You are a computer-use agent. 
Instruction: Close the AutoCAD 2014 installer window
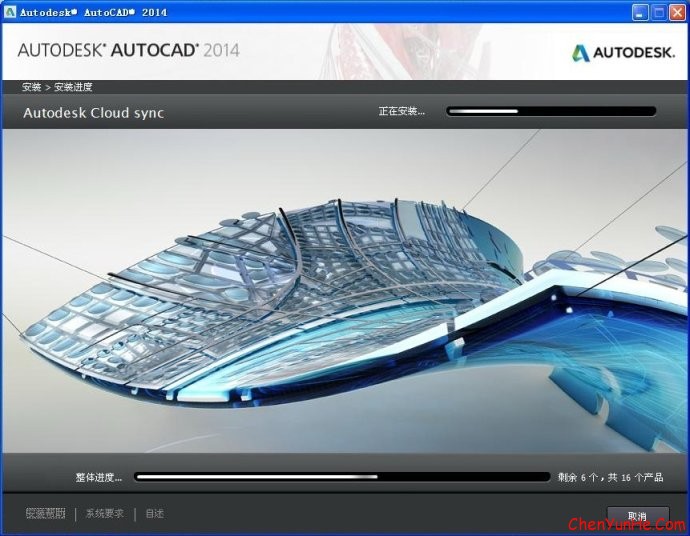click(677, 12)
